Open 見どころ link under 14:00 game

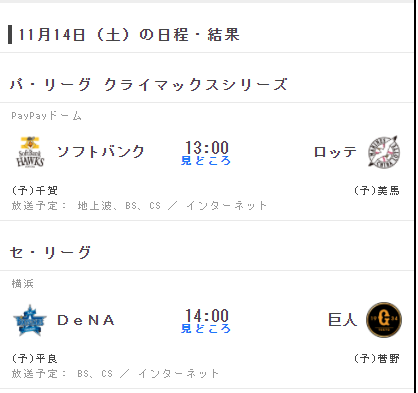(206, 329)
